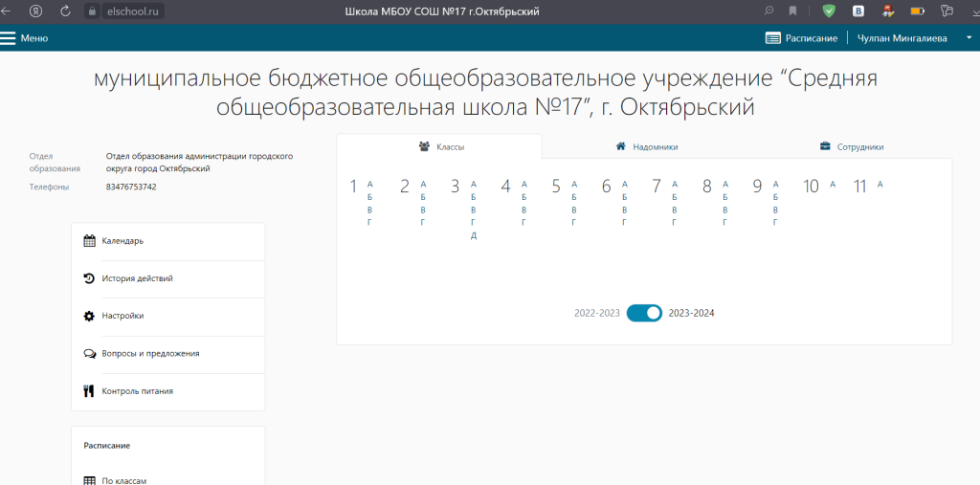Open the Меню label in header
Screen dimensions: 980x485
pos(34,38)
